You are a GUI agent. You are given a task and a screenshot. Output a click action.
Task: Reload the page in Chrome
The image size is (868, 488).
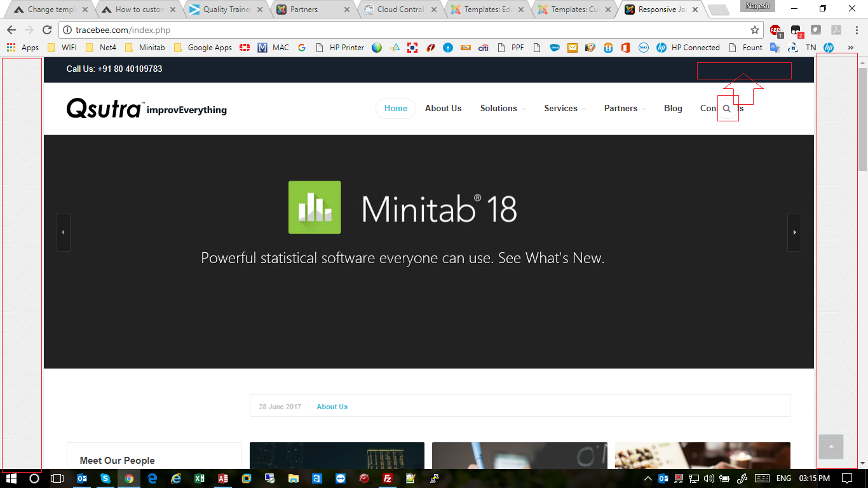pos(46,30)
